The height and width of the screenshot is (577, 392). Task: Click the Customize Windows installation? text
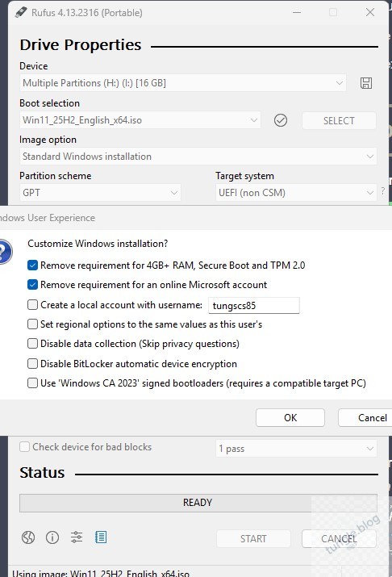click(x=98, y=244)
